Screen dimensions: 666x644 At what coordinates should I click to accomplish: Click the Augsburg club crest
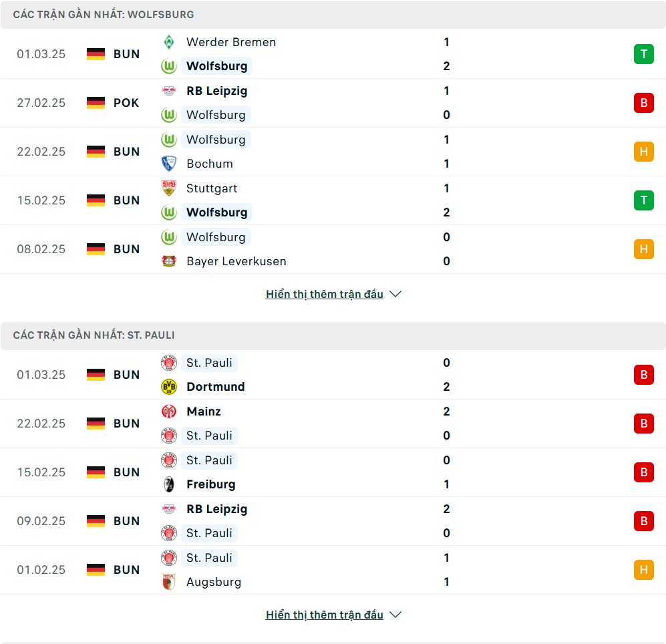[169, 582]
